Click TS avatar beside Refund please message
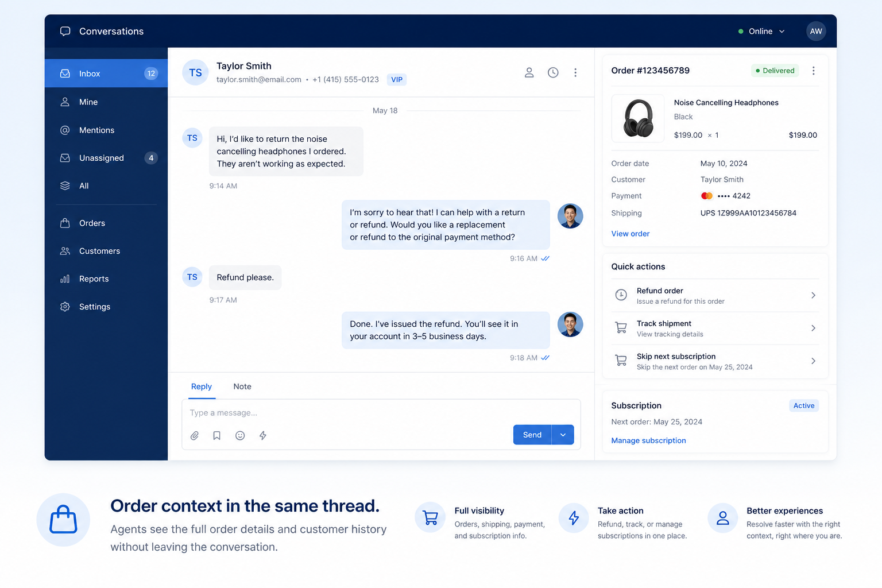The image size is (882, 588). [192, 277]
